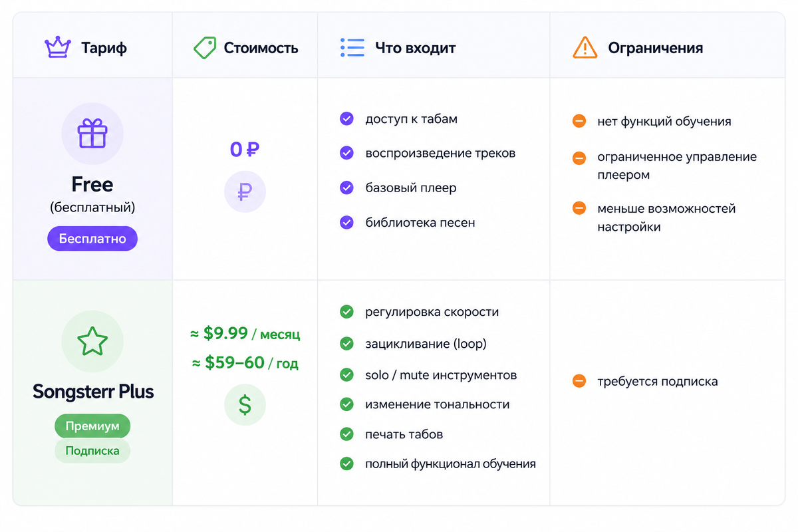This screenshot has height=532, width=798.
Task: Click the text зацикливание (loop)
Action: point(426,344)
